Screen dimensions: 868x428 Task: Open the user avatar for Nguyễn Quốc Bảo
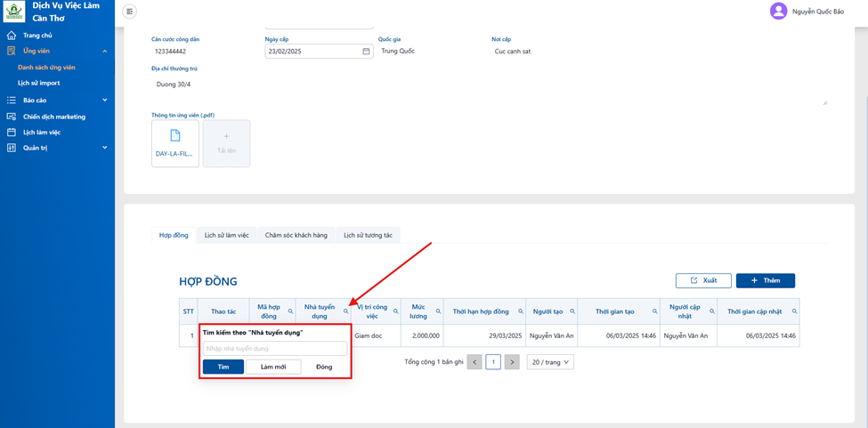point(778,11)
